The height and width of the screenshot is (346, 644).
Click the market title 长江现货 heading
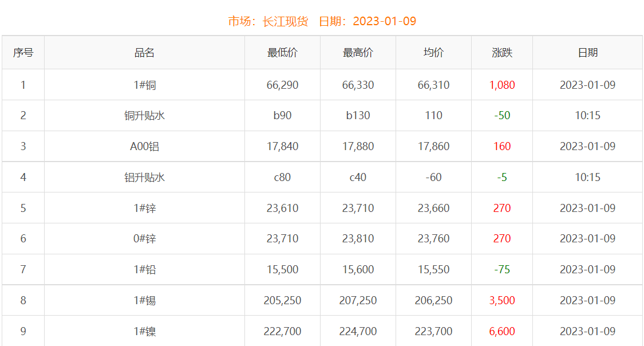[x=285, y=22]
